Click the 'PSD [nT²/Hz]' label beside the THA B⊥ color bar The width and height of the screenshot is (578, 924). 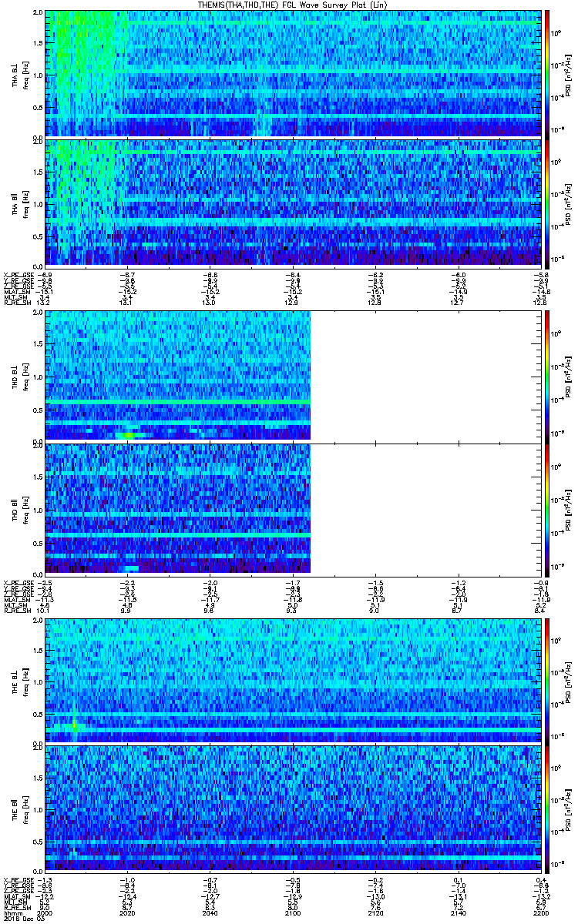tap(568, 74)
